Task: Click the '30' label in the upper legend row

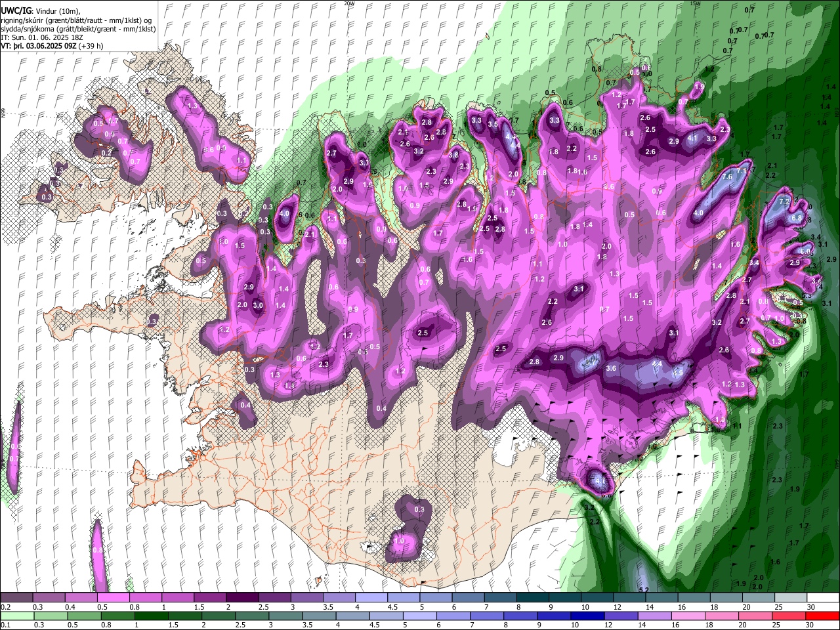Action: point(812,607)
